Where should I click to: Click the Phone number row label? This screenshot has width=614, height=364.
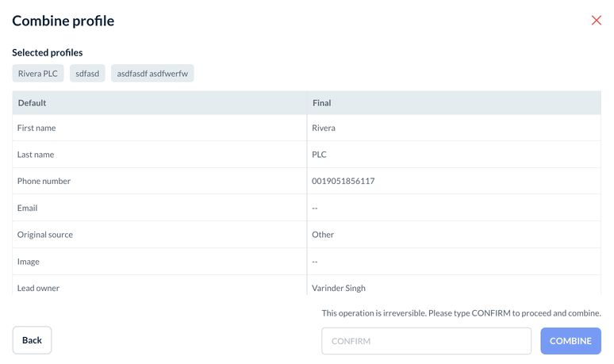tap(44, 181)
